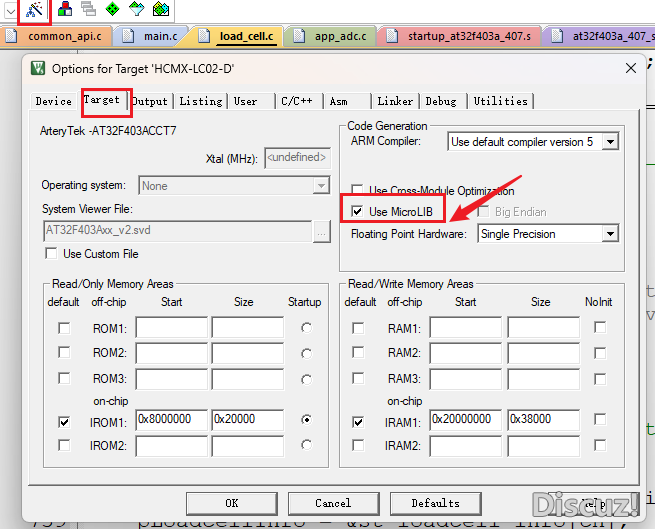Click the IRAM1 Size field
This screenshot has height=529, width=655.
(x=543, y=420)
